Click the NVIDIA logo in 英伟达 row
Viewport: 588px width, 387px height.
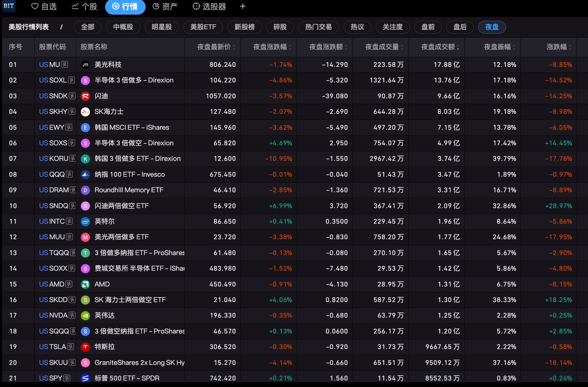coord(85,315)
